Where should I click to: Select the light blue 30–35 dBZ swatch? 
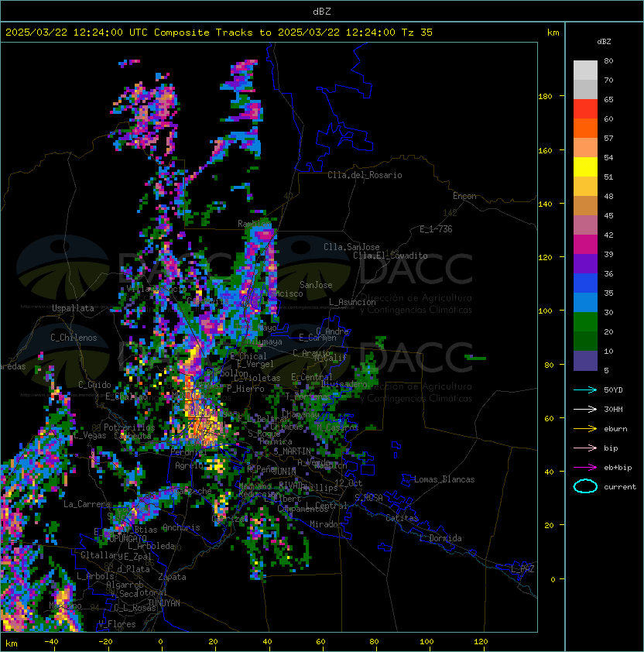coord(585,302)
